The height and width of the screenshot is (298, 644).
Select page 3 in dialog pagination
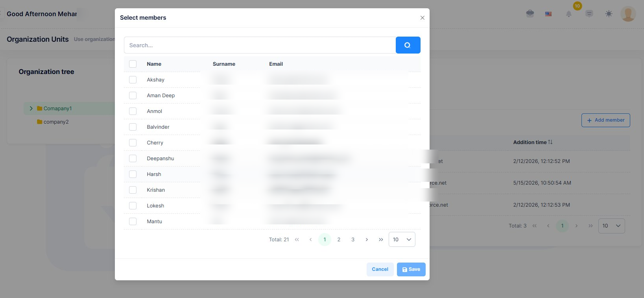pyautogui.click(x=353, y=239)
